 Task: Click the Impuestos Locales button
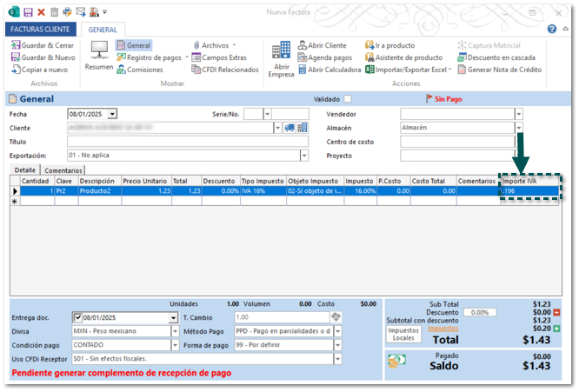tap(403, 335)
